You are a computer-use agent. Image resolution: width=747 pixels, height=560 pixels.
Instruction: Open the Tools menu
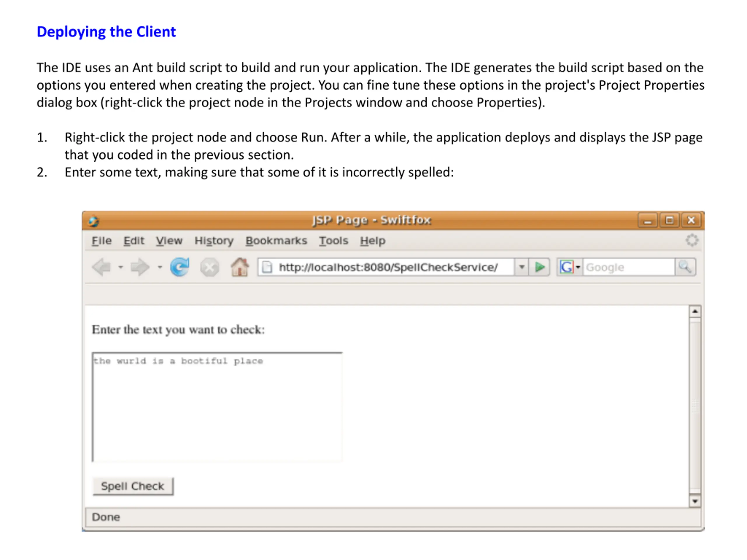click(x=334, y=241)
